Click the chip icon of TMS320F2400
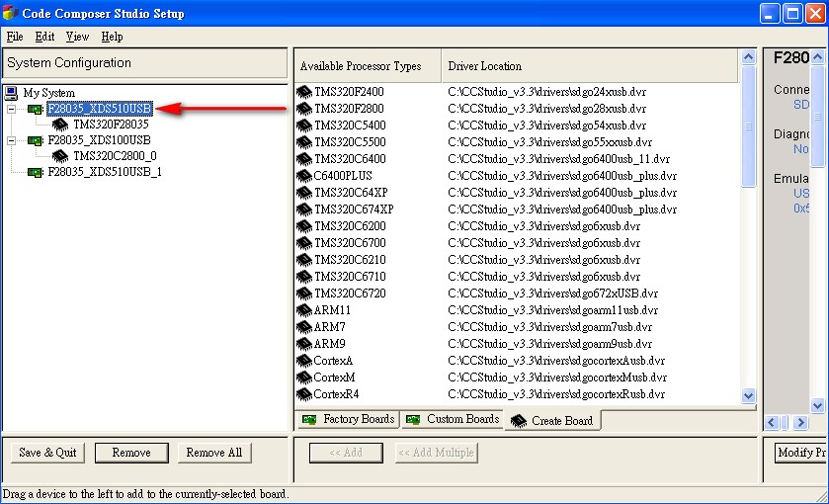 (x=304, y=92)
